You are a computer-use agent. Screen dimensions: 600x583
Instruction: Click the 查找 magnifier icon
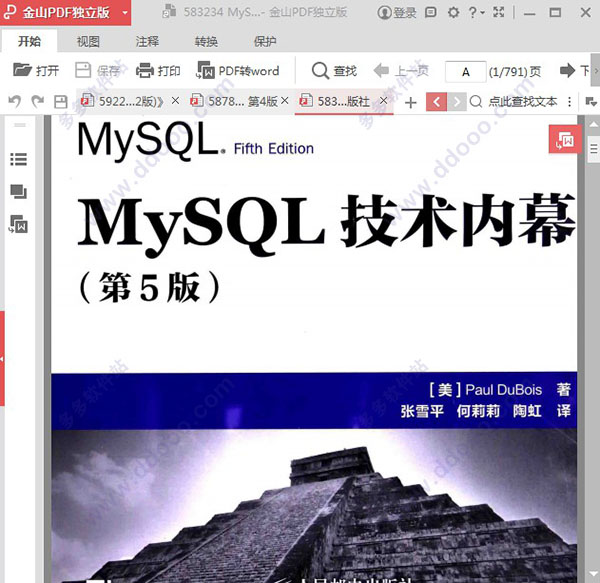click(x=320, y=71)
